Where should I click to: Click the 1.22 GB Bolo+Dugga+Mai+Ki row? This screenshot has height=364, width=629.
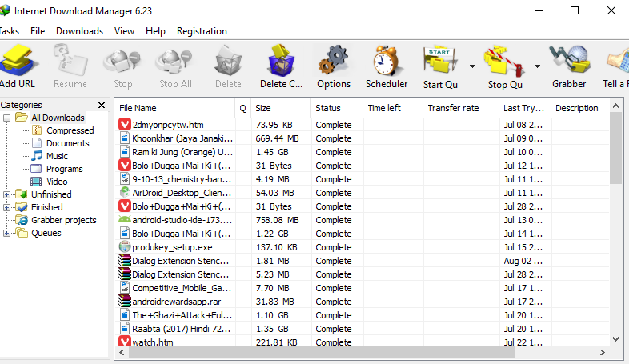363,234
